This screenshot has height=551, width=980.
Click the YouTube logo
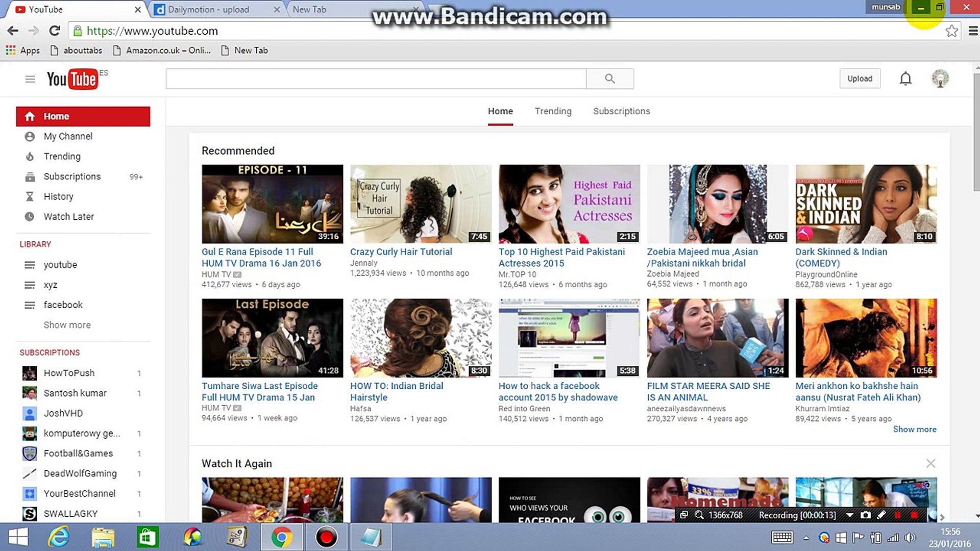click(72, 79)
